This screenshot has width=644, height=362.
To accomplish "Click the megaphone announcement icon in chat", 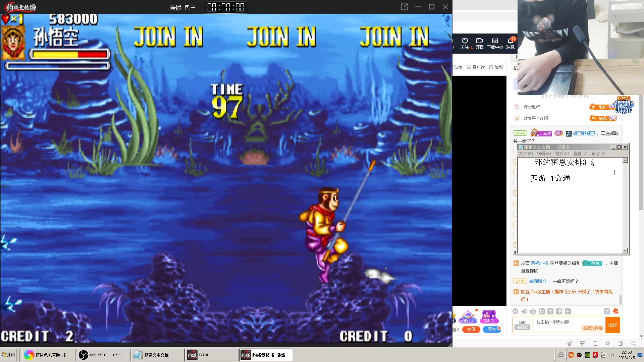I will pyautogui.click(x=524, y=311).
